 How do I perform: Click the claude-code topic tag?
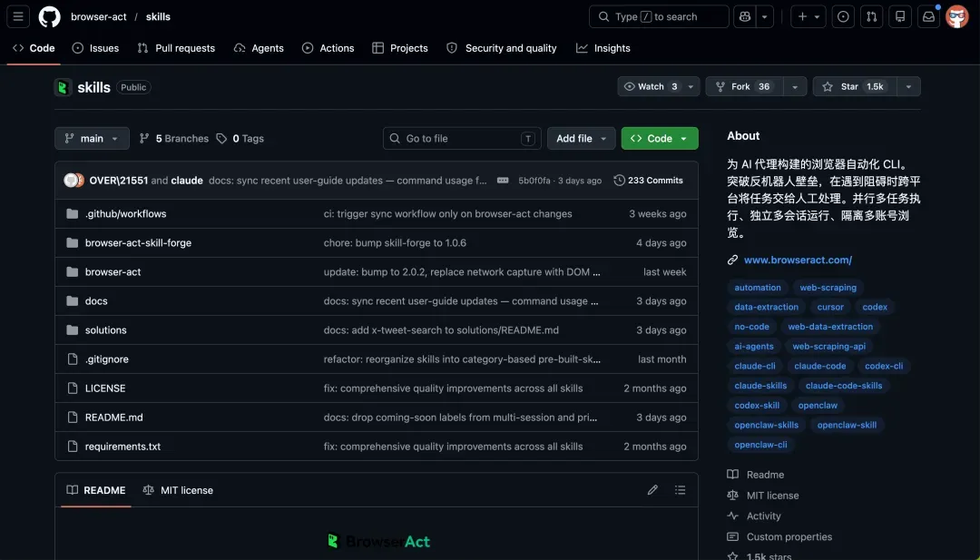tap(820, 367)
